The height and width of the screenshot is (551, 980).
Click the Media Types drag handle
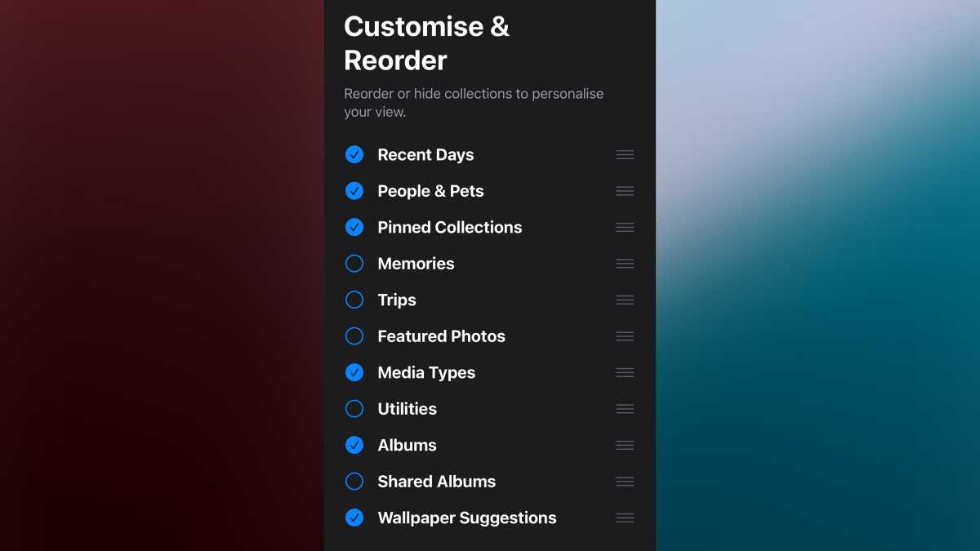click(625, 372)
